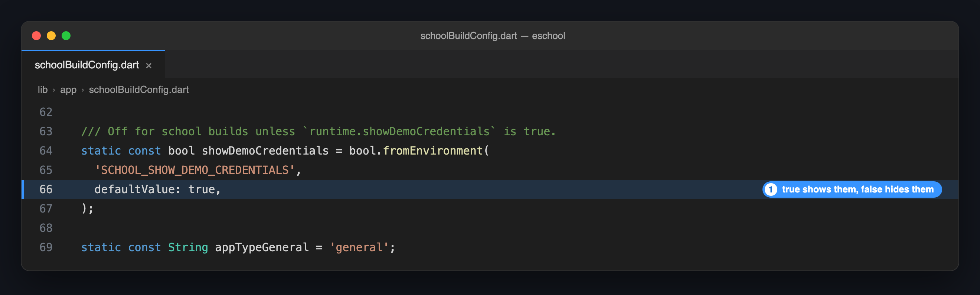Open the schoolBuildConfig.dart breadcrumb item
Screen dimensions: 980x295
coord(138,90)
